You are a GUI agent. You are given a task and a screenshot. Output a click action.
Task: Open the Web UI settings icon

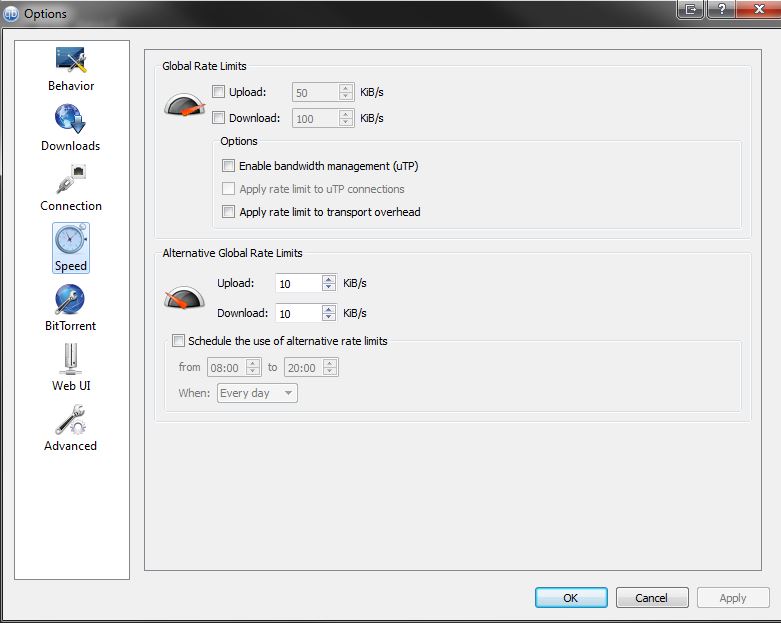coord(71,359)
